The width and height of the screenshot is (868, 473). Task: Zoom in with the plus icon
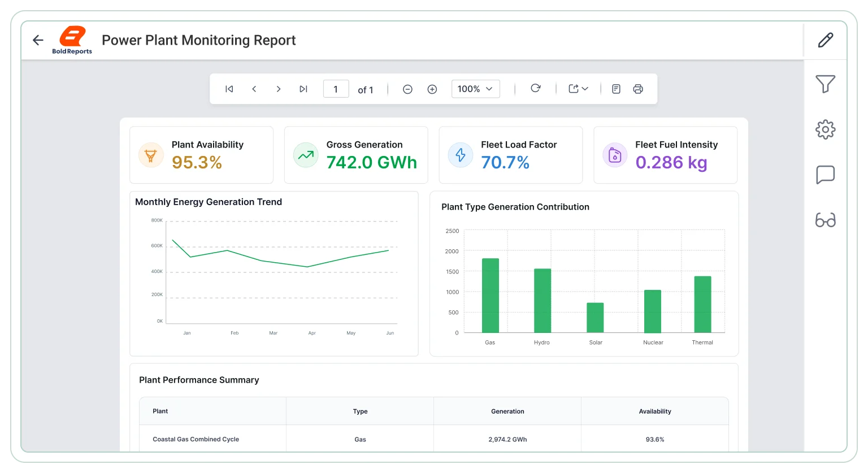tap(432, 89)
